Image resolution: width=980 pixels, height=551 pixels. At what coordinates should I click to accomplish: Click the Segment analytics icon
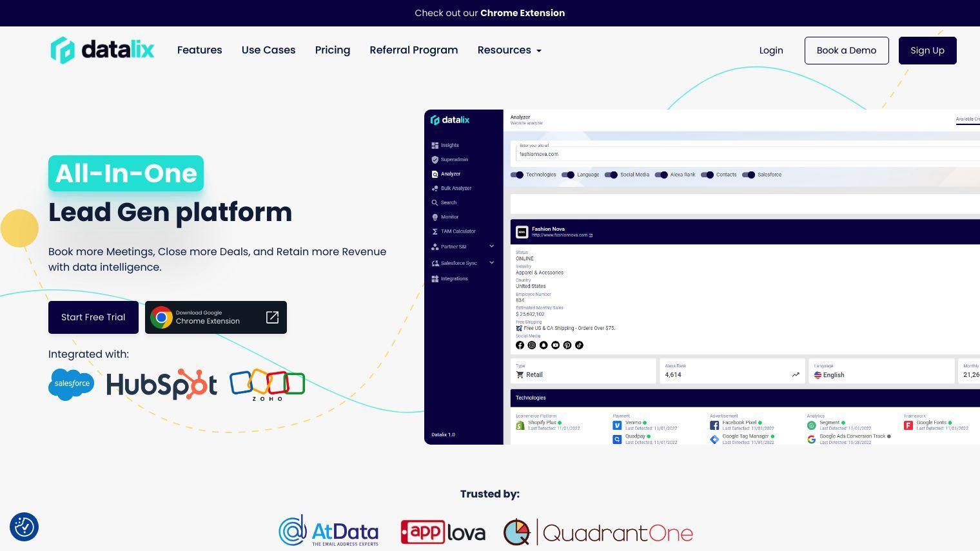tap(812, 425)
